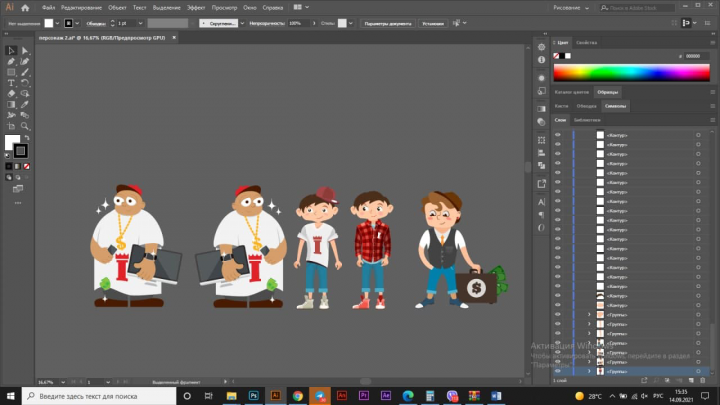Click the Параметры документа button

click(388, 23)
